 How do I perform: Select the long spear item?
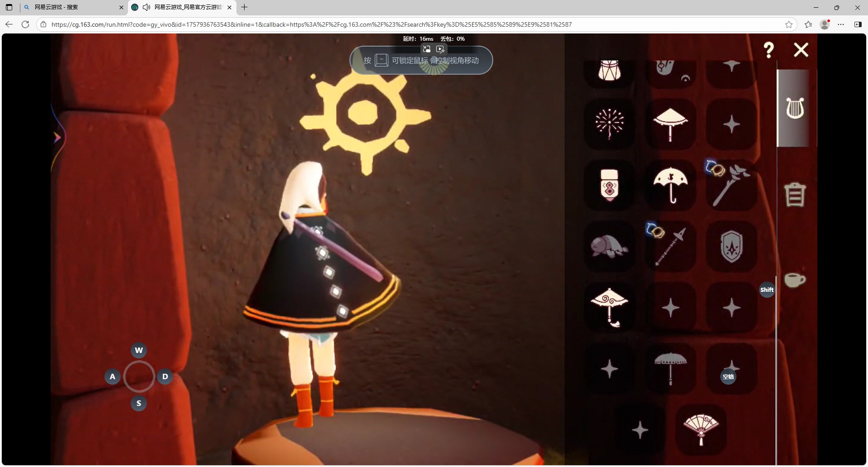[670, 246]
